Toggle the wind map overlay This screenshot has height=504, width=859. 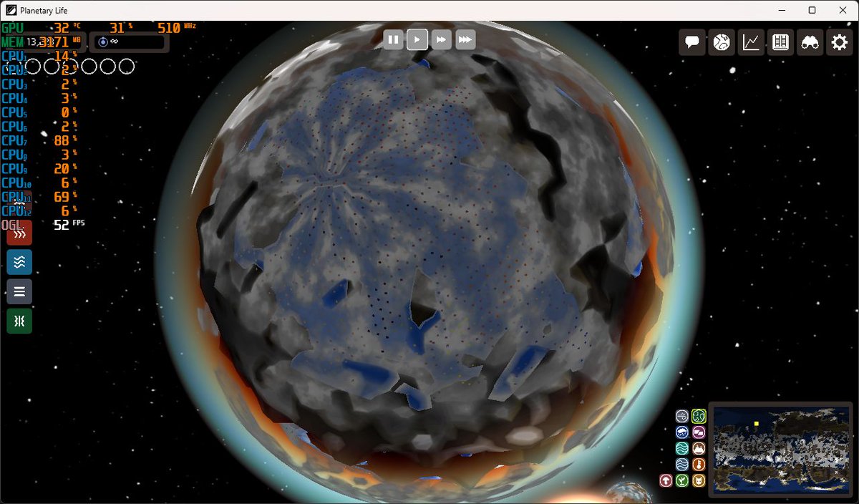682,416
